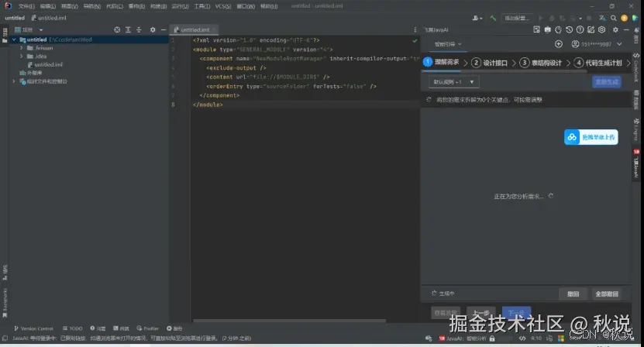Viewport: 644px width, 347px height.
Task: Open the add configuration dropdown
Action: (x=517, y=18)
